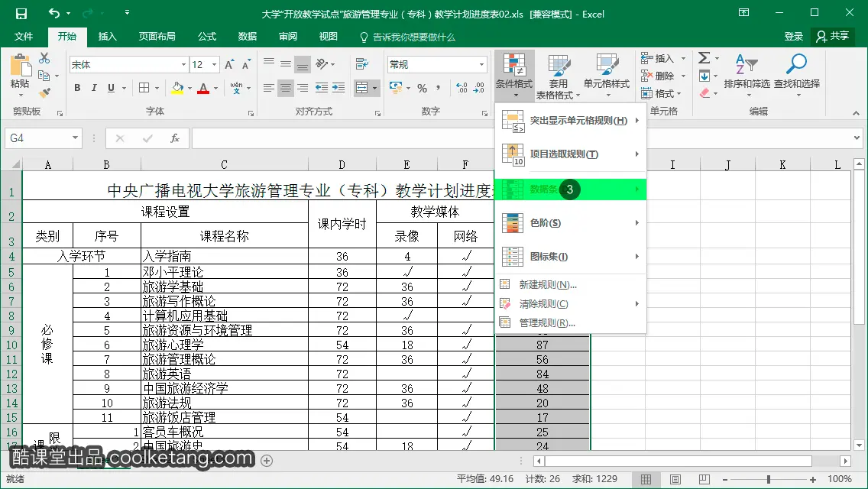868x489 pixels.
Task: Click the 告诉我你想要做什么 search box
Action: pyautogui.click(x=408, y=37)
